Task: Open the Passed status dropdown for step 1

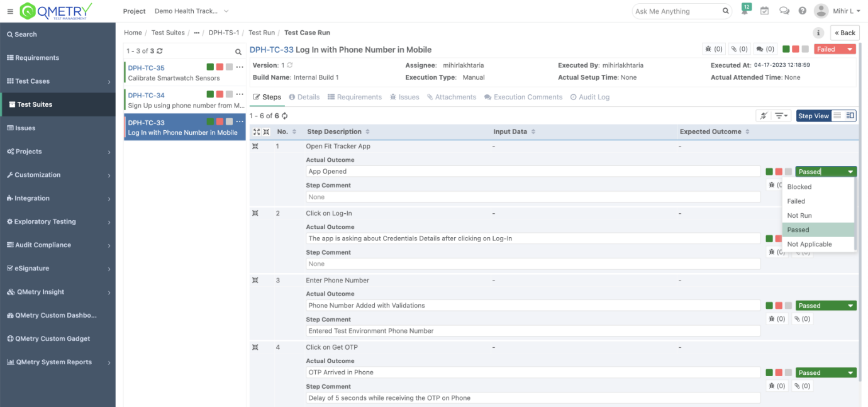Action: (826, 172)
